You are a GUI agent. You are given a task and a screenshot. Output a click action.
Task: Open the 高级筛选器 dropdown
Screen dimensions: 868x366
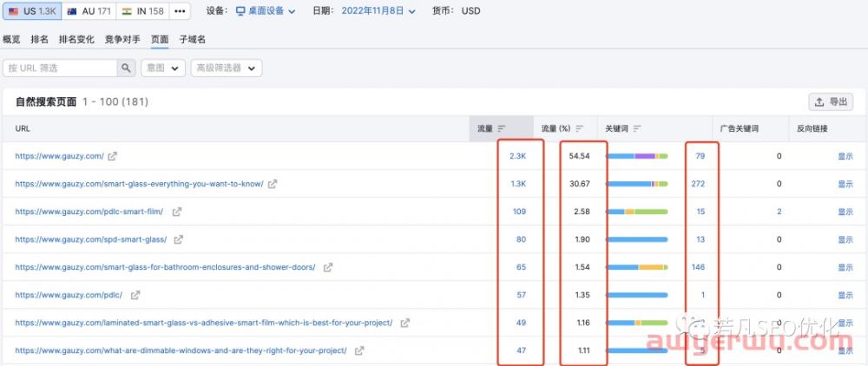227,68
